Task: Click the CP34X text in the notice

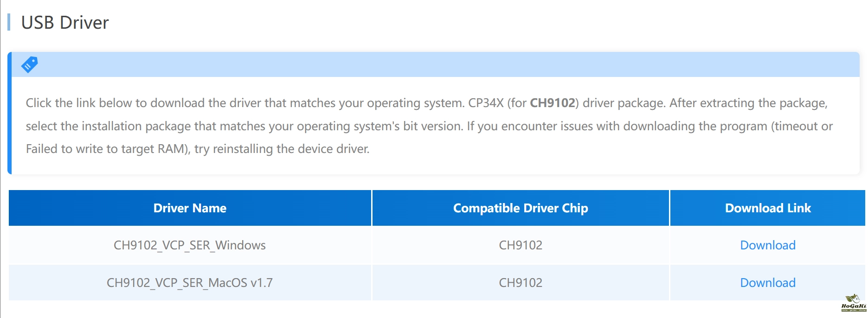Action: (485, 103)
